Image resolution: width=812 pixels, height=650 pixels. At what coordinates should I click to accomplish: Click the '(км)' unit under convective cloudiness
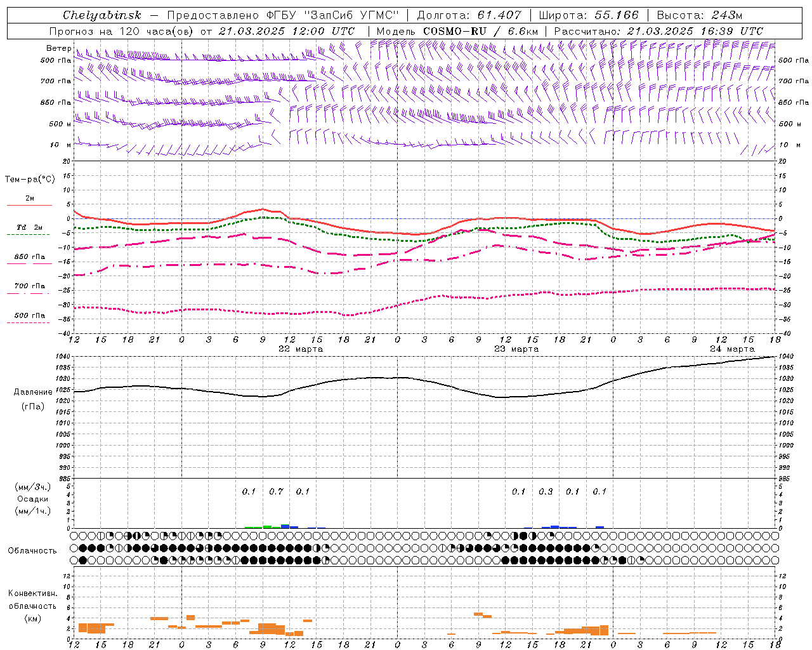coord(33,618)
